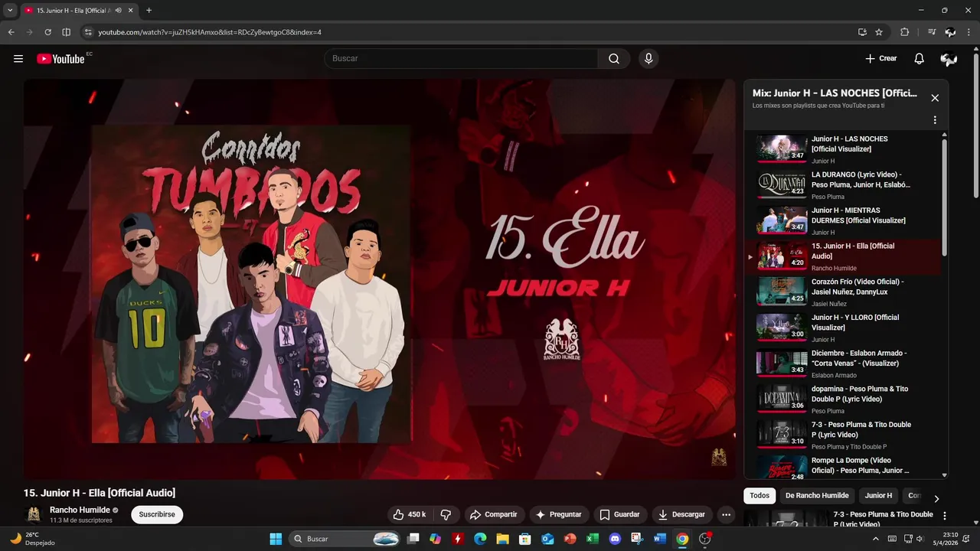Play LA DURANGO lyric video from playlist
The image size is (980, 551).
point(843,185)
